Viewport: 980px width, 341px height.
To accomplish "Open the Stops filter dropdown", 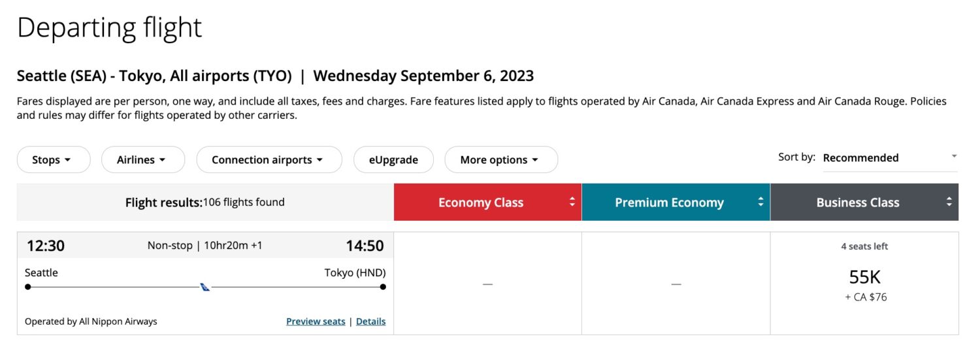I will tap(53, 160).
